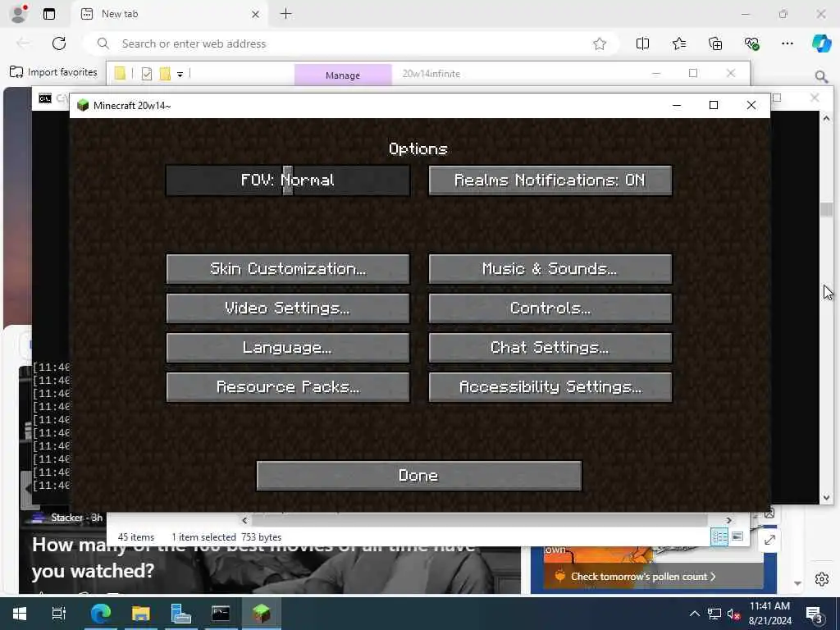Toggle Edge split screen icon
The height and width of the screenshot is (630, 840).
click(x=642, y=44)
